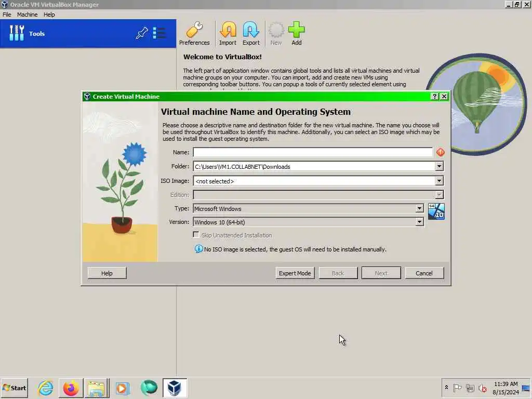Click VirtualBox cube icon in dialog title
Screen dimensions: 532x399
(87, 96)
